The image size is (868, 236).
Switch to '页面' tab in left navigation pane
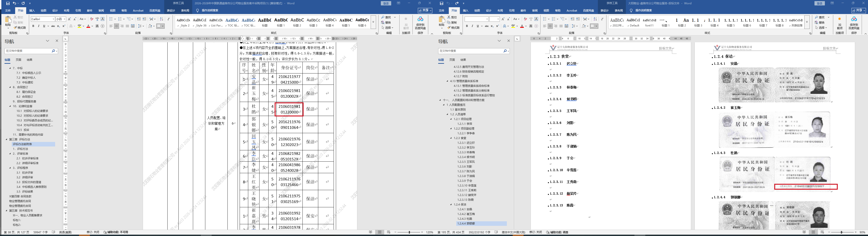pyautogui.click(x=19, y=60)
